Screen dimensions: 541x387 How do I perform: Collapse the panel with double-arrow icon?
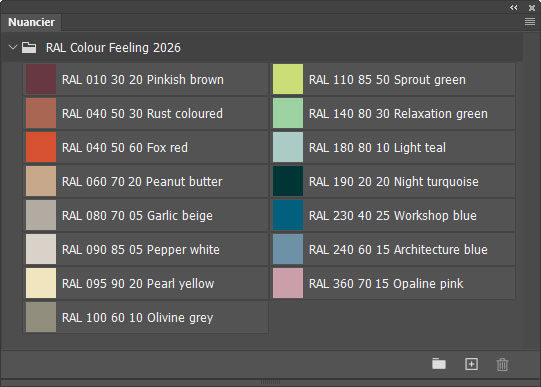click(x=513, y=8)
